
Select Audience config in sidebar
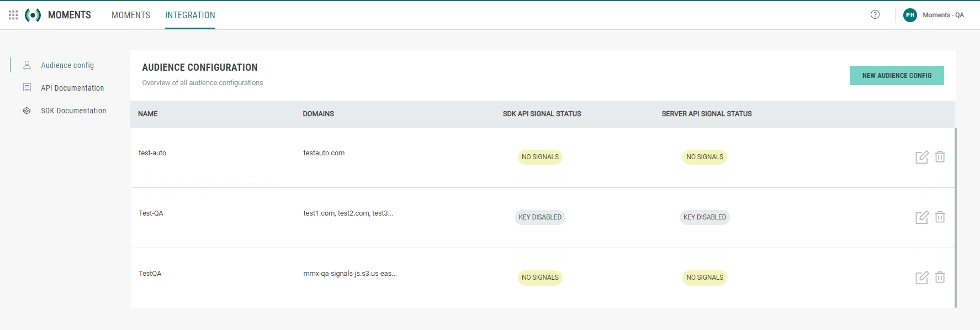(67, 65)
